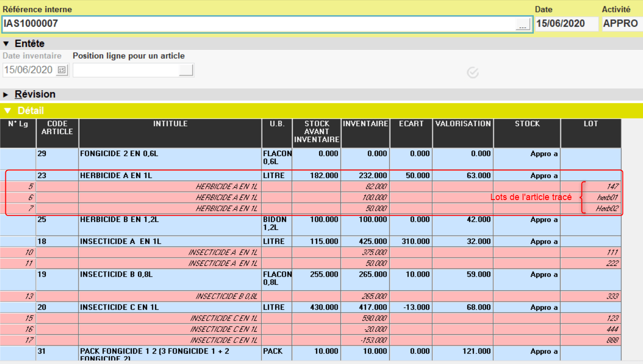Click the LOT column header
This screenshot has width=643, height=364.
[x=590, y=124]
